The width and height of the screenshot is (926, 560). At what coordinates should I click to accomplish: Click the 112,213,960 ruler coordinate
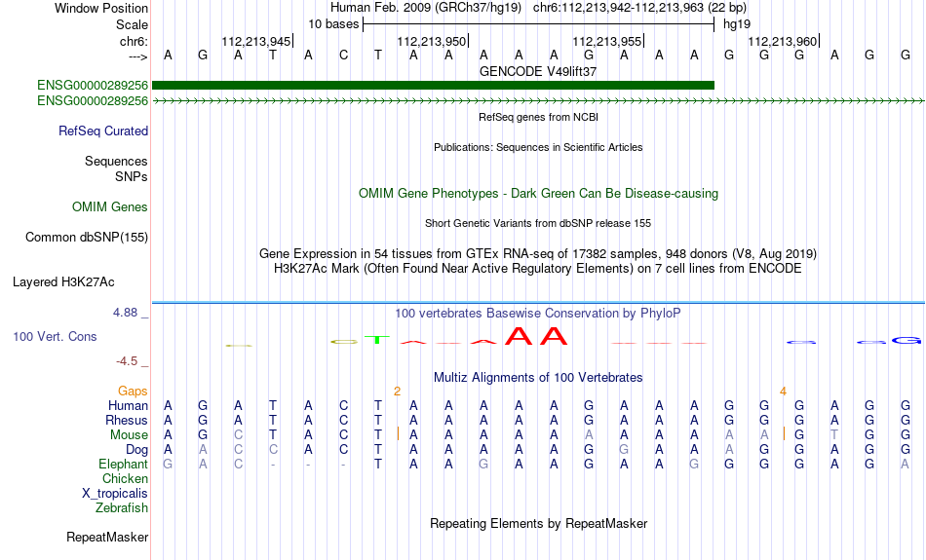click(x=783, y=41)
